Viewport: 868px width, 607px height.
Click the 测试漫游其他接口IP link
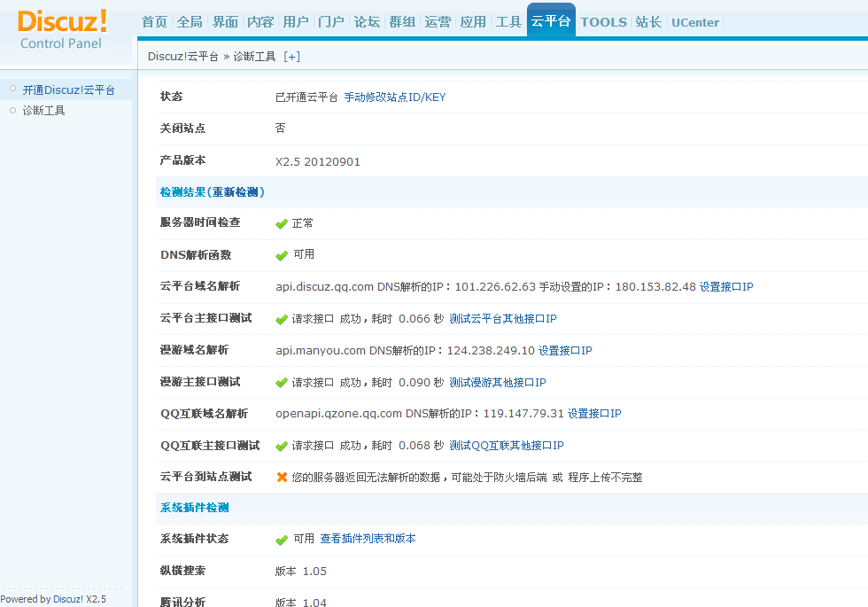click(498, 383)
